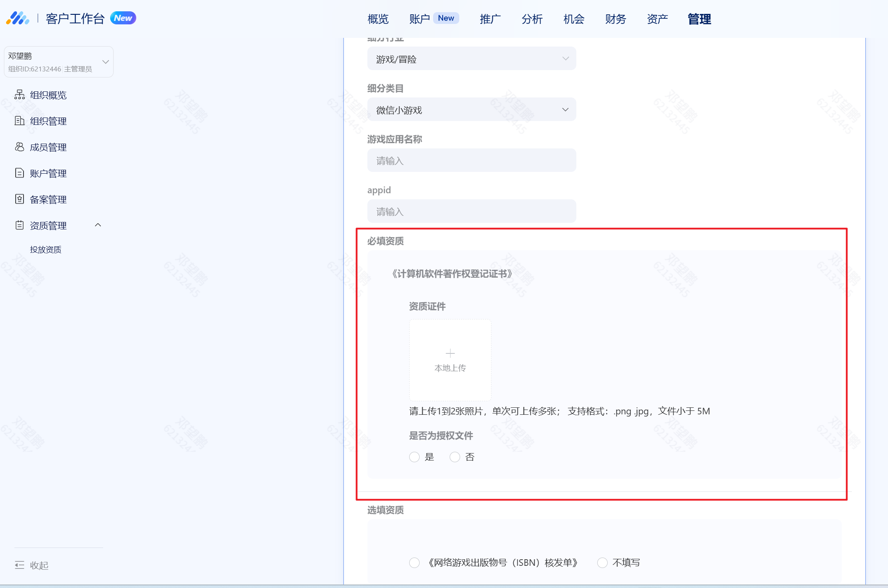
Task: Open the 游戏/冒险 industry dropdown
Action: click(471, 59)
